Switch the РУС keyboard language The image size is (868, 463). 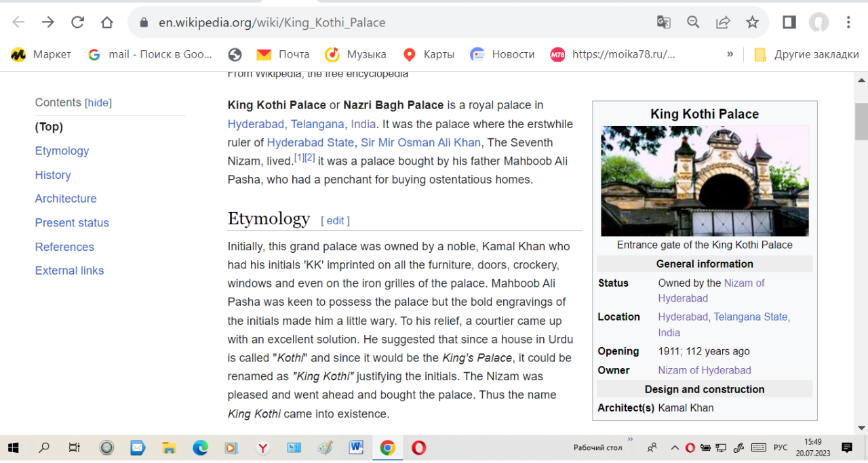[781, 447]
